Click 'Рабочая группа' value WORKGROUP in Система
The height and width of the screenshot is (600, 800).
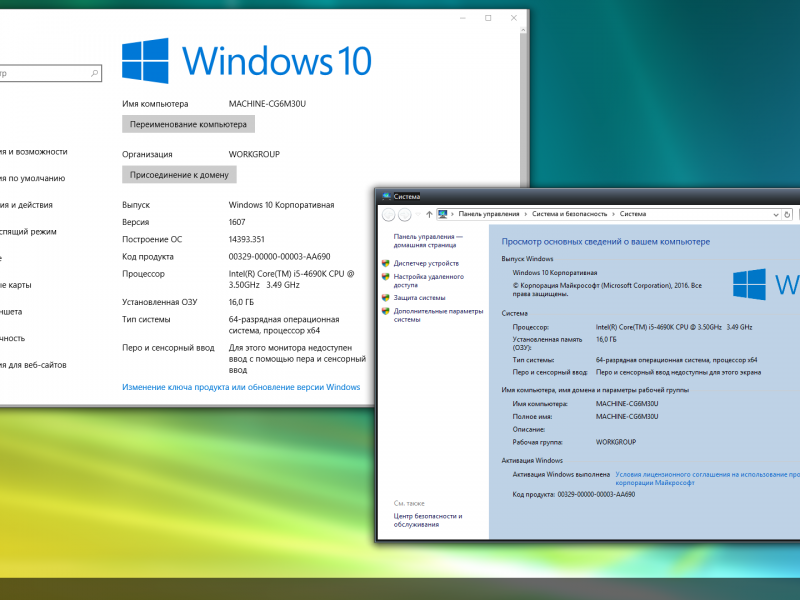616,442
